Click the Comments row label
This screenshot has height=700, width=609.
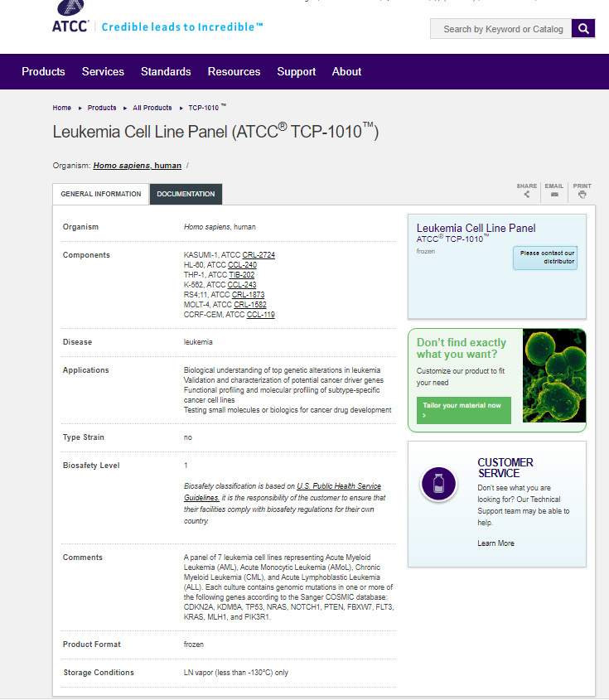coord(83,558)
